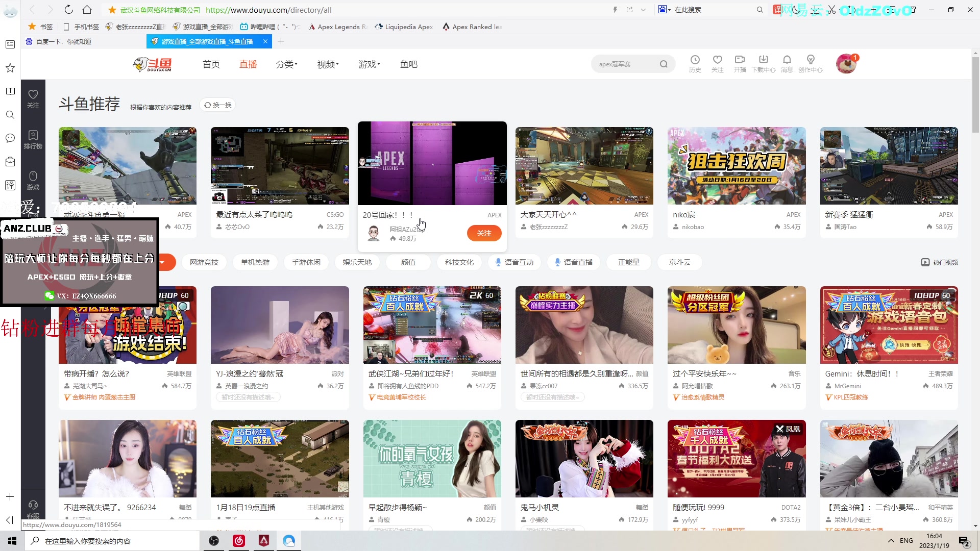Select the 单机热游 category filter

255,262
